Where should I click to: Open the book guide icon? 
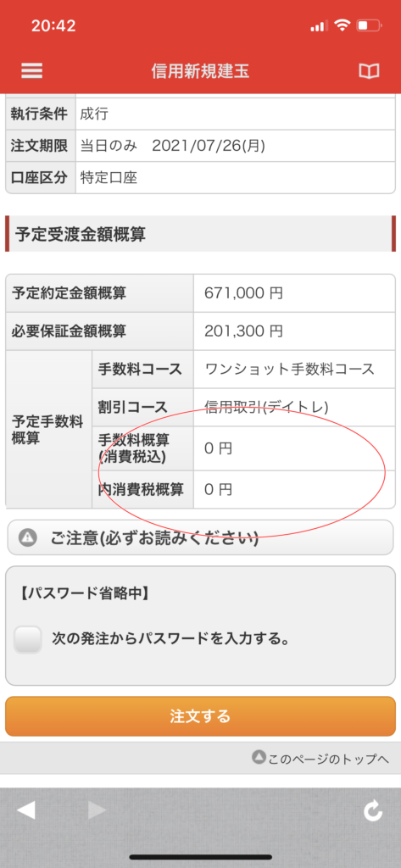(x=369, y=71)
